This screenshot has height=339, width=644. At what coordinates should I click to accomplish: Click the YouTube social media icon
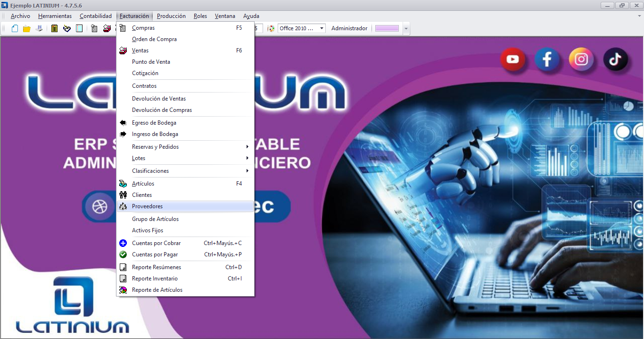[x=512, y=59]
